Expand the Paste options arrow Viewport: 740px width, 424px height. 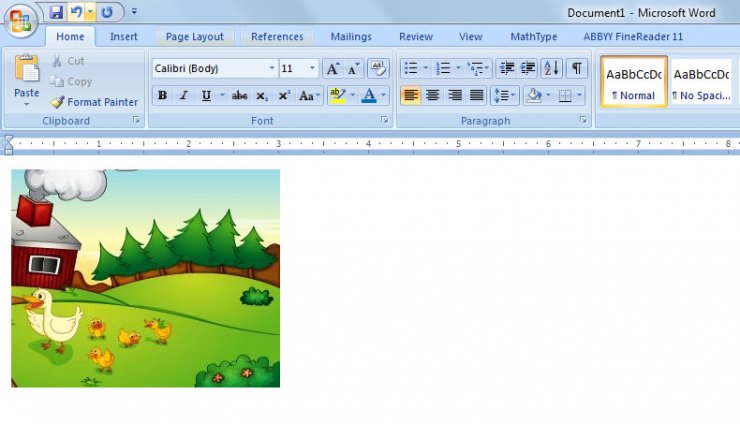(26, 104)
